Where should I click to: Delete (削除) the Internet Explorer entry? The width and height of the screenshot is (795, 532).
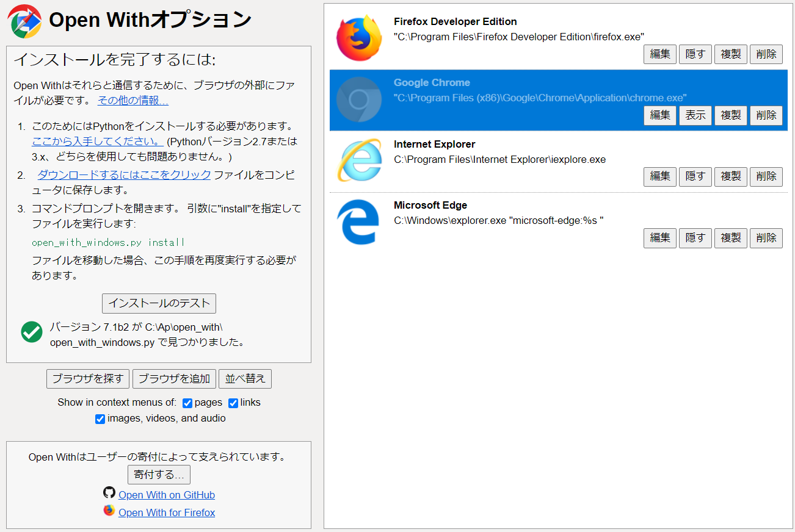pos(766,176)
